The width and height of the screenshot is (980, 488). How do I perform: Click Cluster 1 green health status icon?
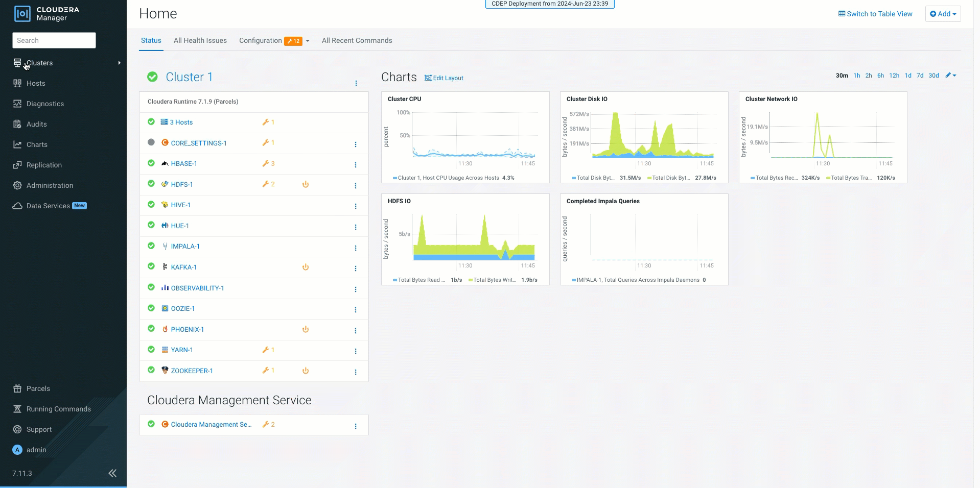click(x=152, y=77)
